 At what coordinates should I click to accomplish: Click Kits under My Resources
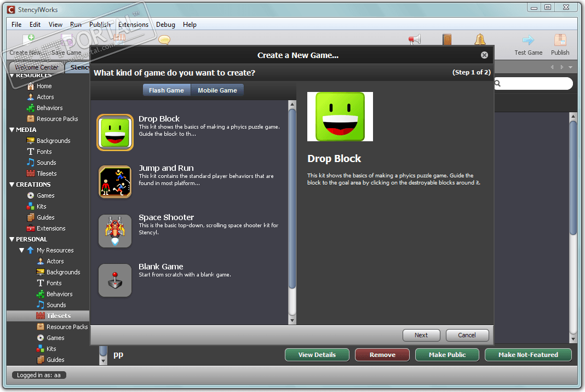51,349
